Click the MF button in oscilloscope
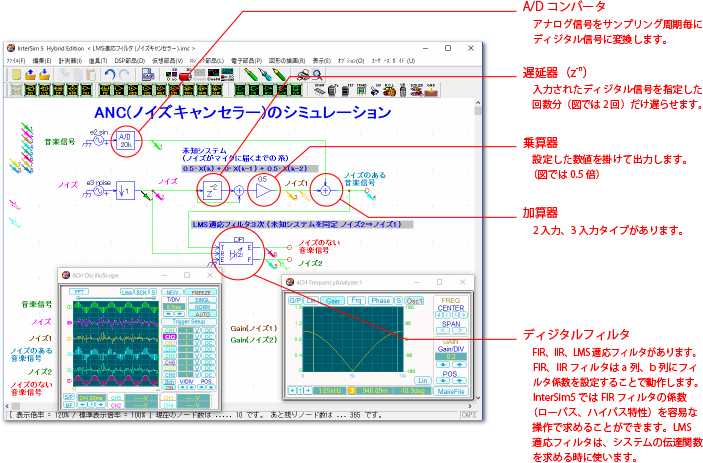This screenshot has width=703, height=463. [x=69, y=405]
